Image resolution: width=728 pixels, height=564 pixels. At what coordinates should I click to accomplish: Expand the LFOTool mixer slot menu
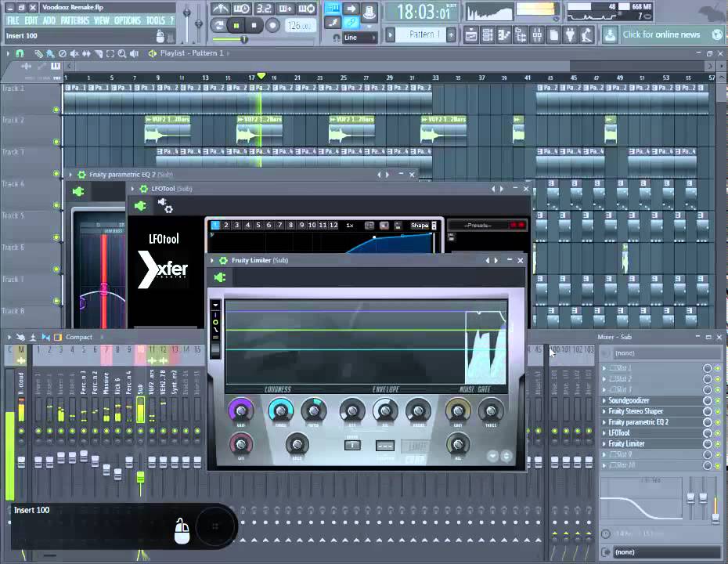(604, 433)
